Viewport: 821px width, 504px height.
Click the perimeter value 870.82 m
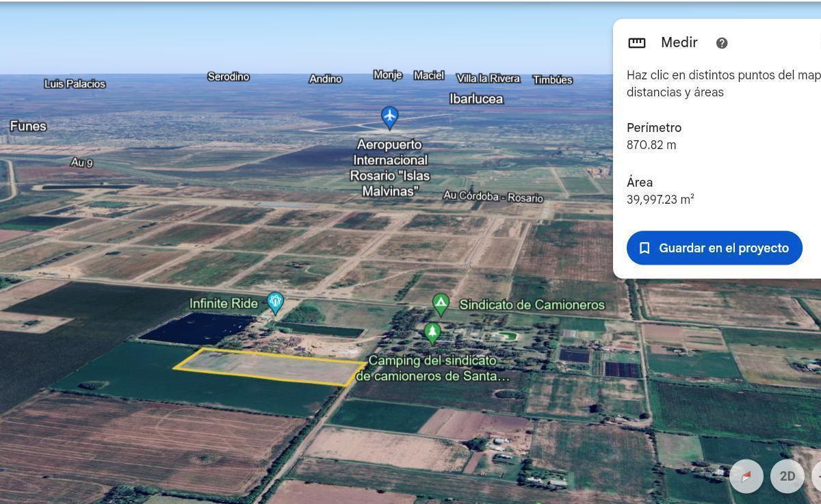651,145
